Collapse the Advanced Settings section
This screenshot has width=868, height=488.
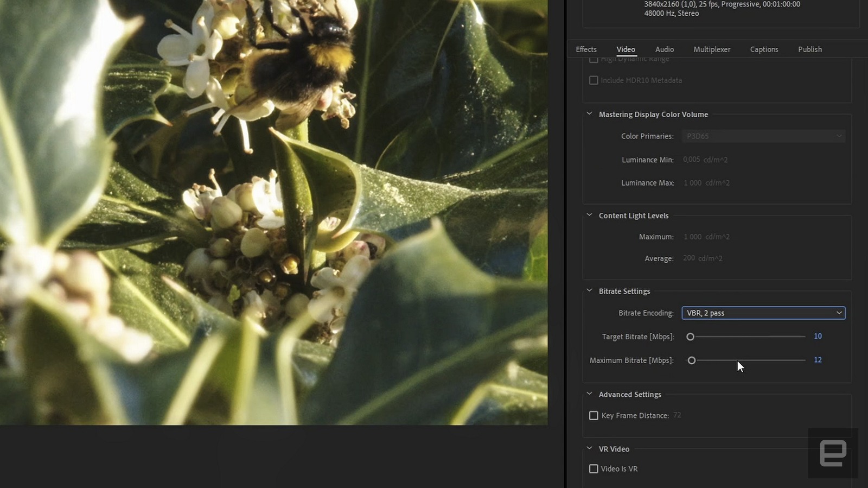(589, 394)
